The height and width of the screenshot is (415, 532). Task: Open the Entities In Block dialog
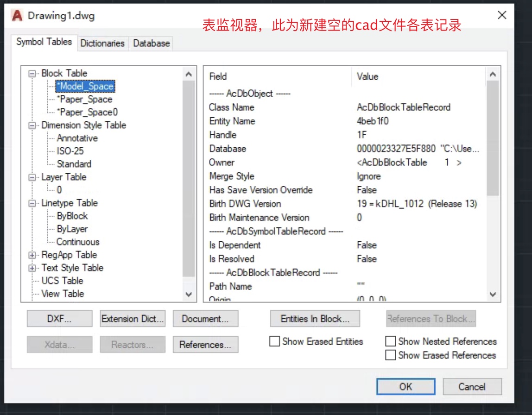(x=315, y=318)
